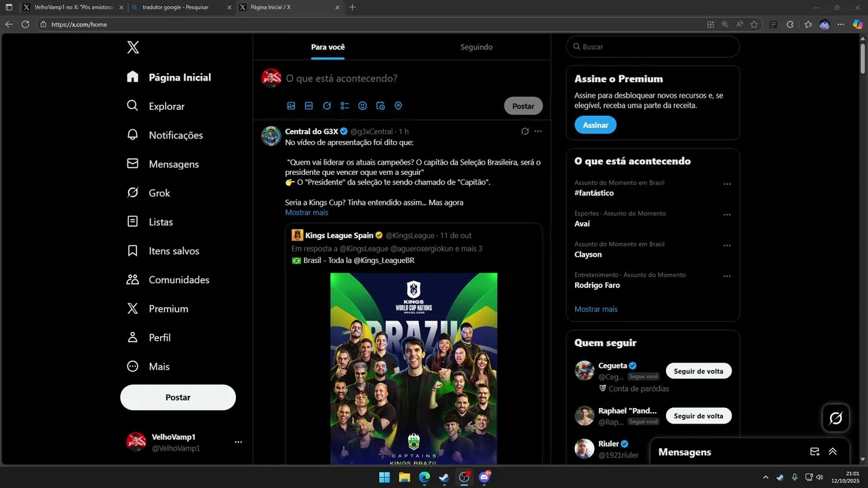
Task: Open Grok in the sidebar
Action: point(148,193)
